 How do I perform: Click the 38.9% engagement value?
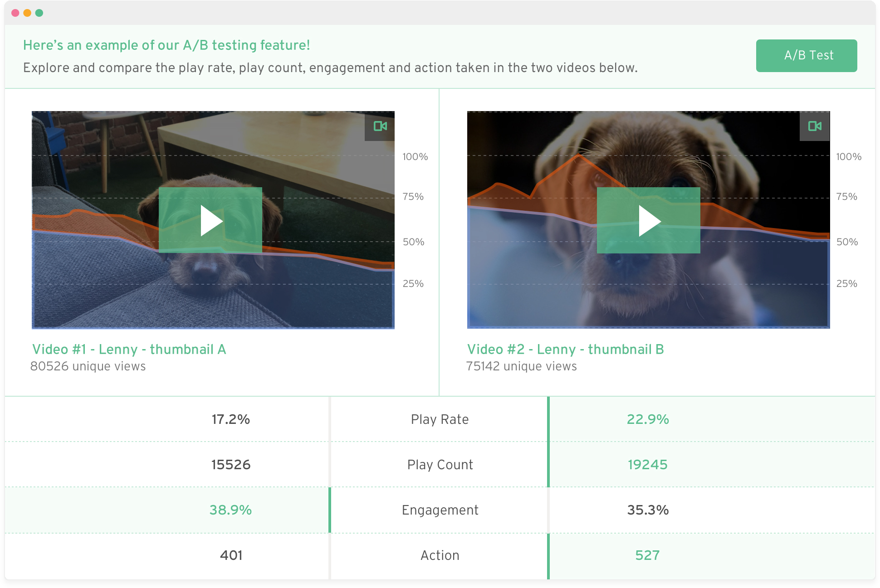pyautogui.click(x=230, y=510)
